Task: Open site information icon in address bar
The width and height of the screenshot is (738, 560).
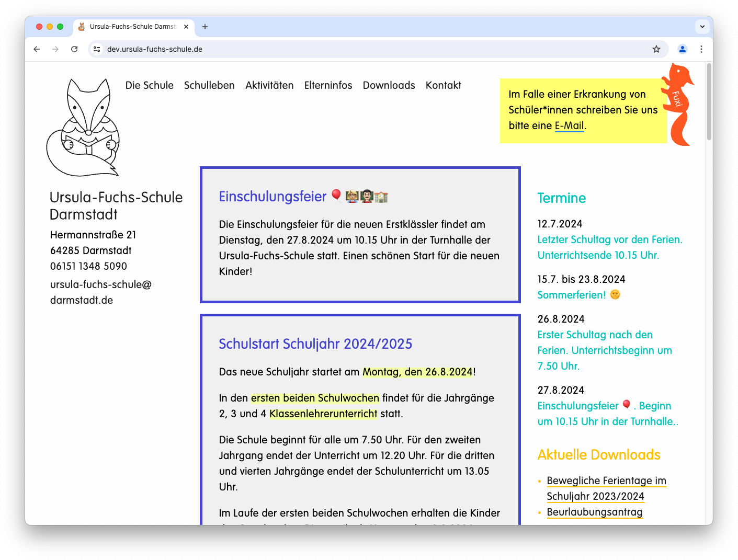Action: [x=97, y=49]
